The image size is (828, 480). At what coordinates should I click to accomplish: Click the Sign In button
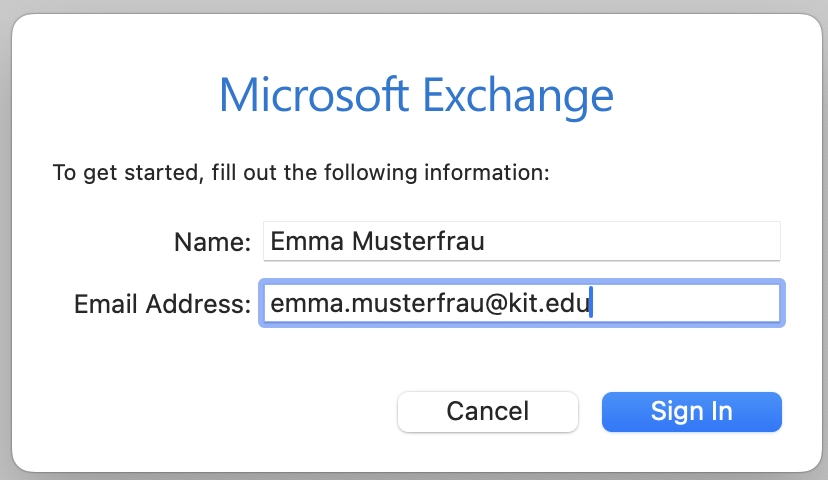[691, 411]
